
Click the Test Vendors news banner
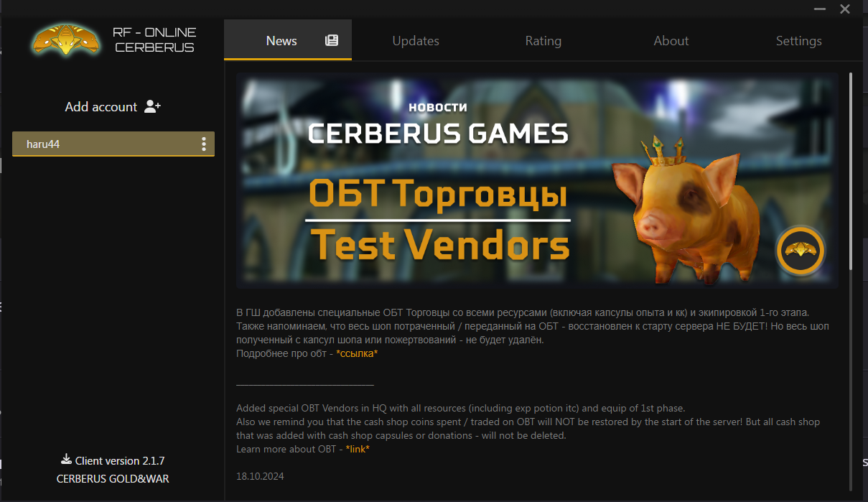click(538, 180)
